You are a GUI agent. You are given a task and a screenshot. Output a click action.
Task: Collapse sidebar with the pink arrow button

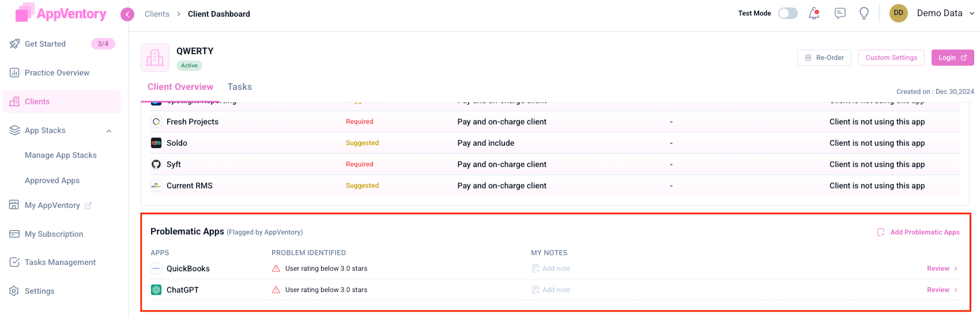[127, 14]
